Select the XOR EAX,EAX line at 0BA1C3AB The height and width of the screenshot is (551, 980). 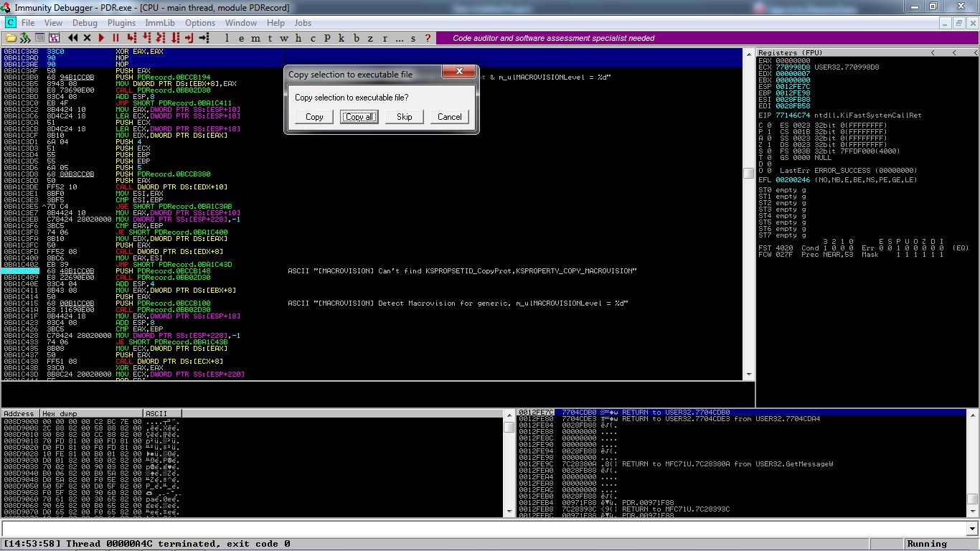click(x=372, y=52)
